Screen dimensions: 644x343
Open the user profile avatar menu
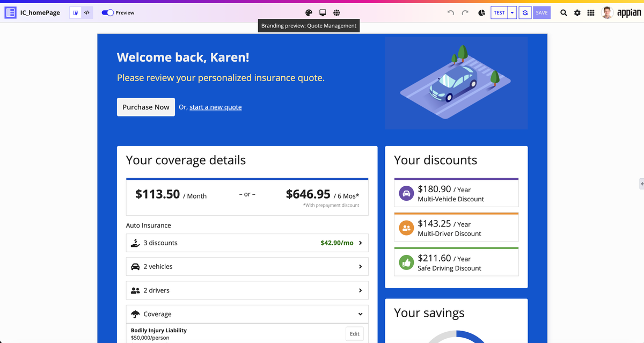click(x=608, y=12)
